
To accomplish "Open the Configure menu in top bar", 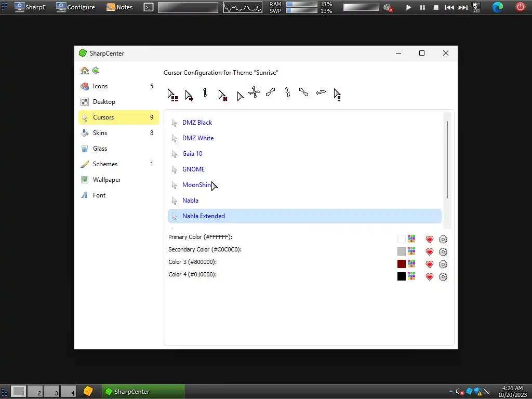I will point(76,7).
